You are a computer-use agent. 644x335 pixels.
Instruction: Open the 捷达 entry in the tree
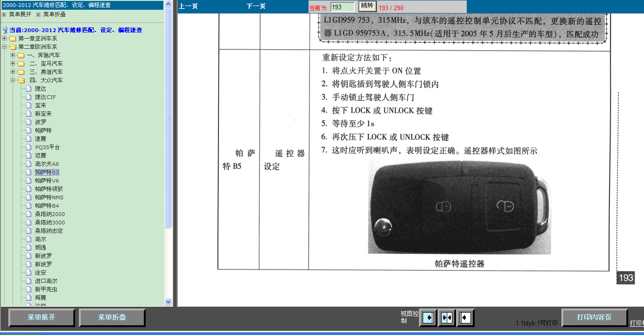click(x=40, y=89)
